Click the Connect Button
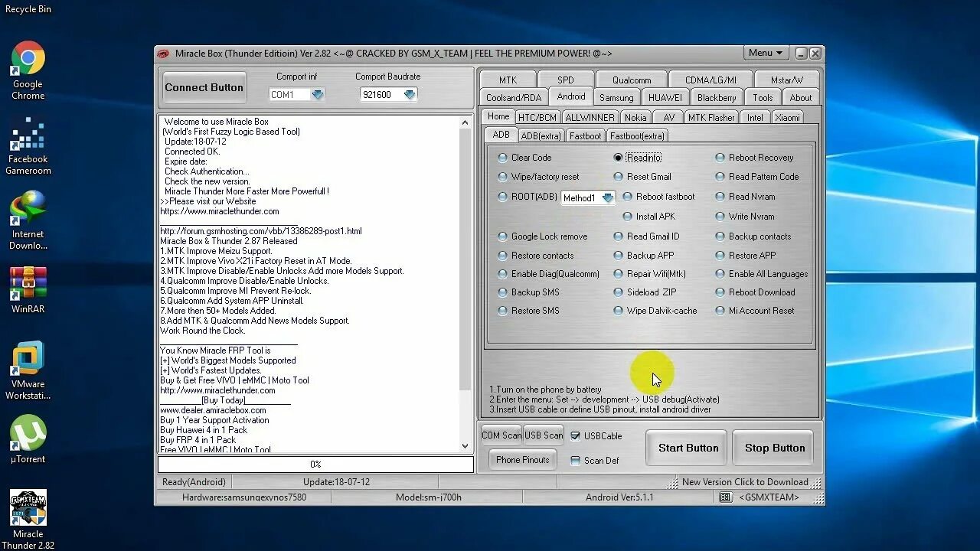 204,88
